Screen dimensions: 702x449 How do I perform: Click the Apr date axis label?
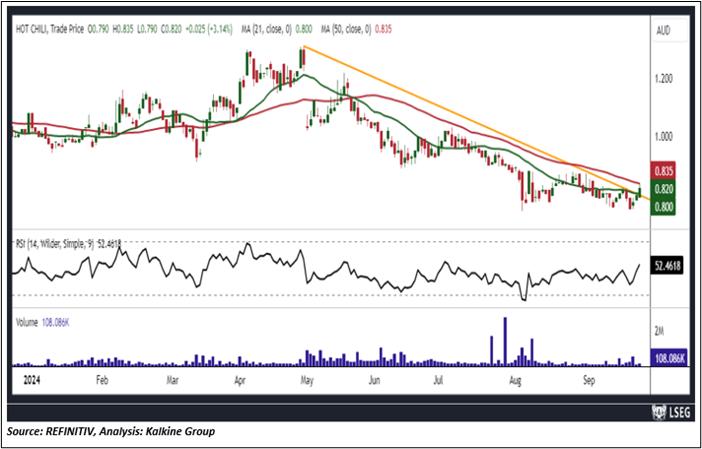[x=240, y=381]
